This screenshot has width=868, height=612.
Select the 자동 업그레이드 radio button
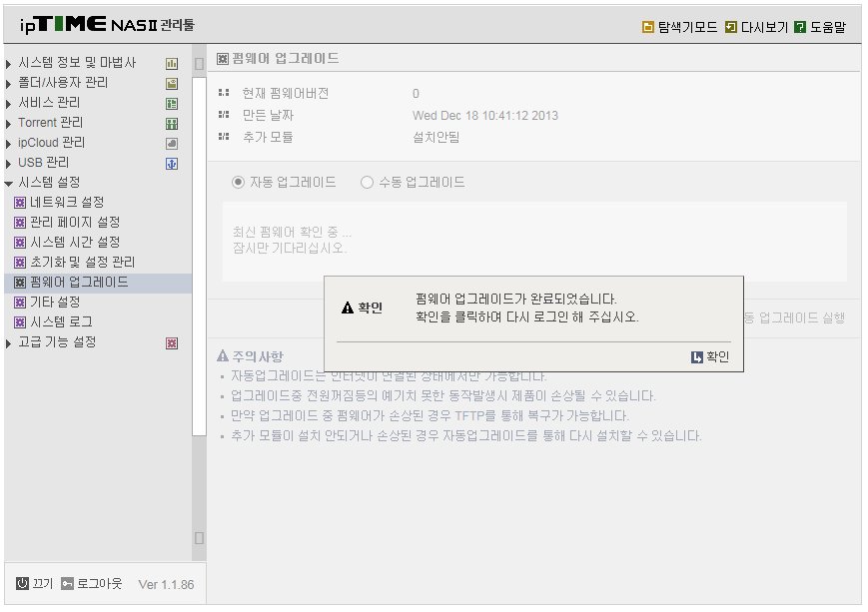click(238, 182)
